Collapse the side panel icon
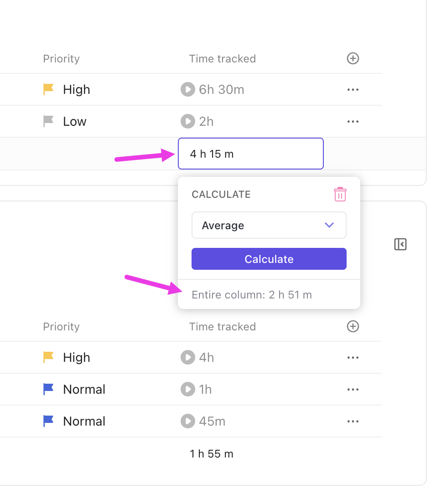 [x=400, y=244]
